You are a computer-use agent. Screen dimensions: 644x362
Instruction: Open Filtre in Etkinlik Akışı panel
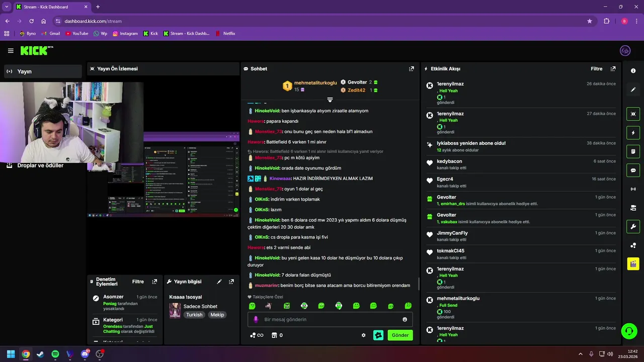[596, 69]
